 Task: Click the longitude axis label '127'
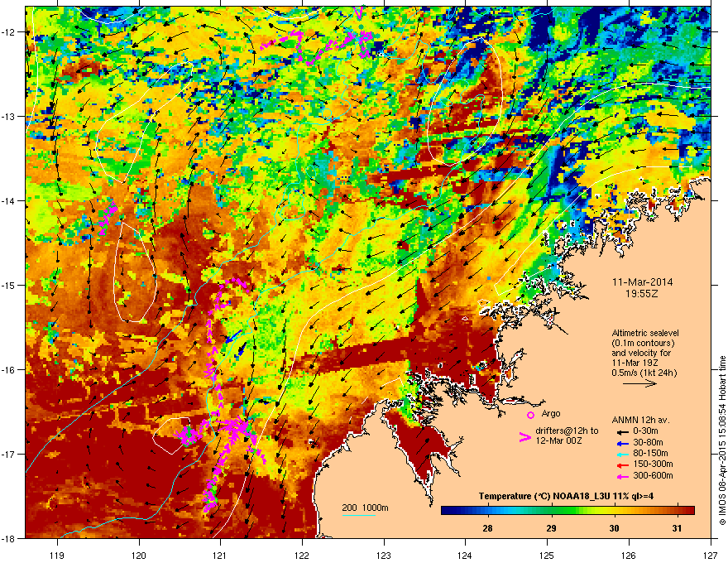[711, 555]
